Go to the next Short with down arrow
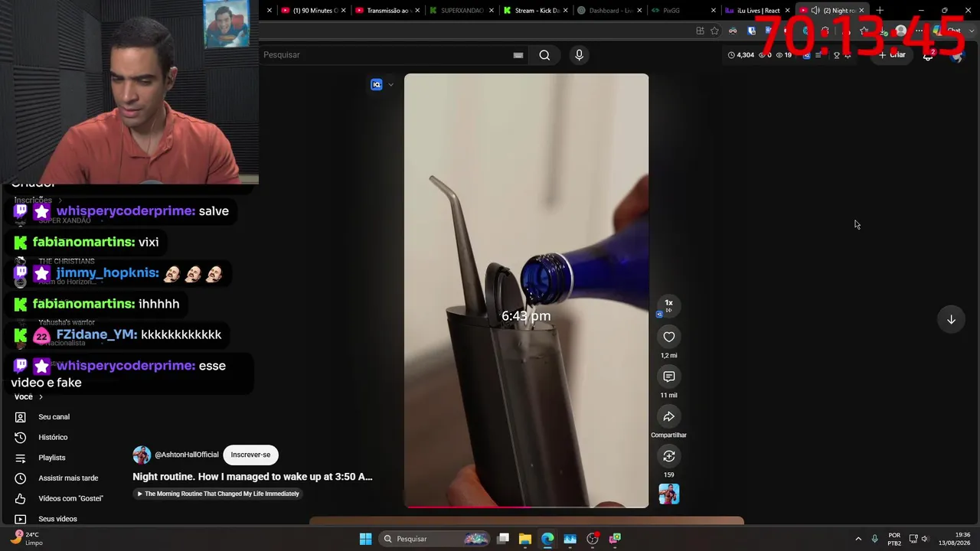Viewport: 980px width, 551px height. [x=951, y=319]
